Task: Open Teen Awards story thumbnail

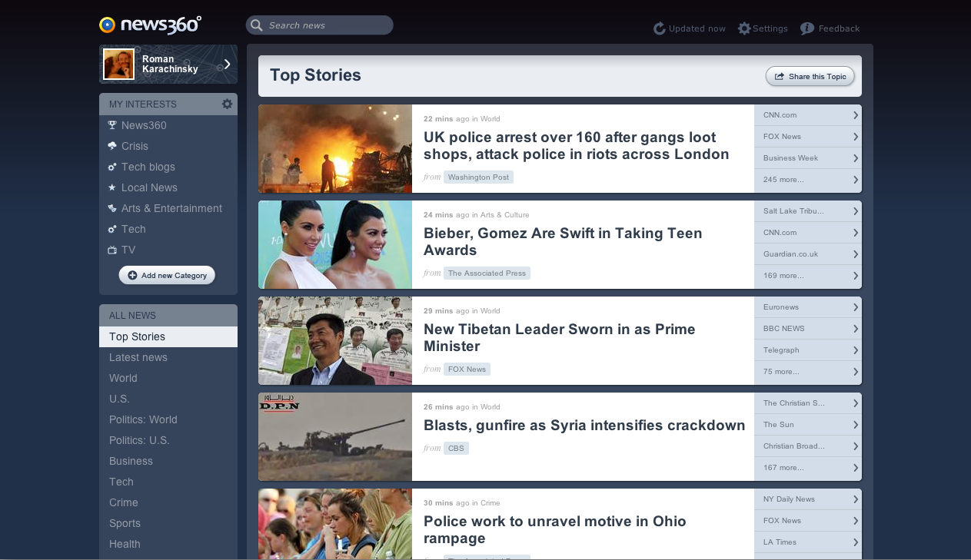Action: point(335,244)
